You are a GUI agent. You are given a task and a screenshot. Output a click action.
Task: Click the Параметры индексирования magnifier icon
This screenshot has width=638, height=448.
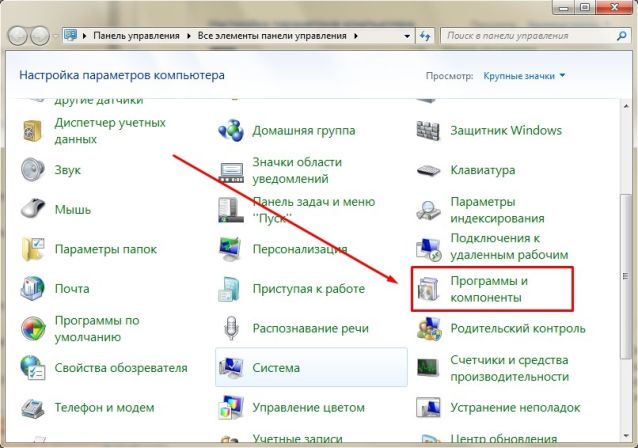[x=428, y=210]
